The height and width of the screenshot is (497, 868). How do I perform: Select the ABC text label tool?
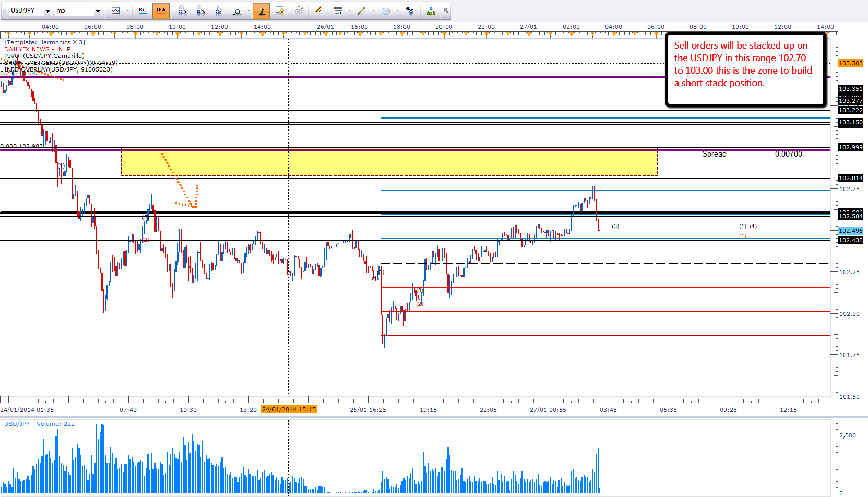[x=409, y=10]
